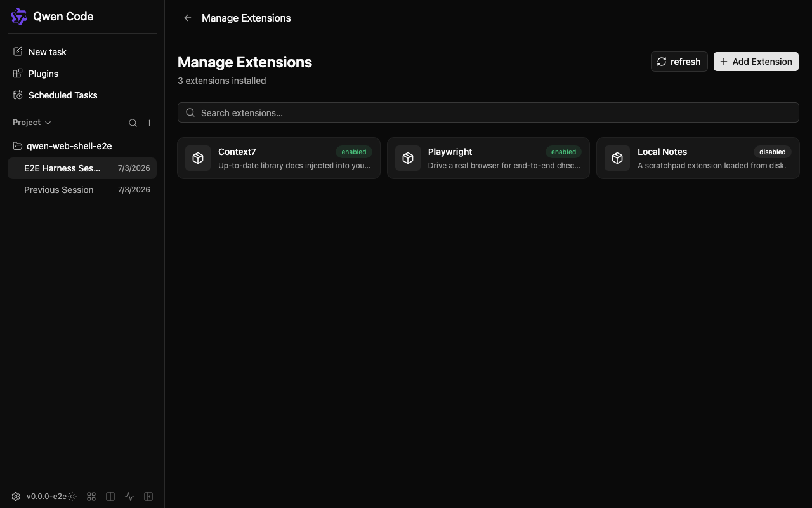This screenshot has height=508, width=812.
Task: Click the Manage Extensions breadcrumb title
Action: [x=246, y=18]
